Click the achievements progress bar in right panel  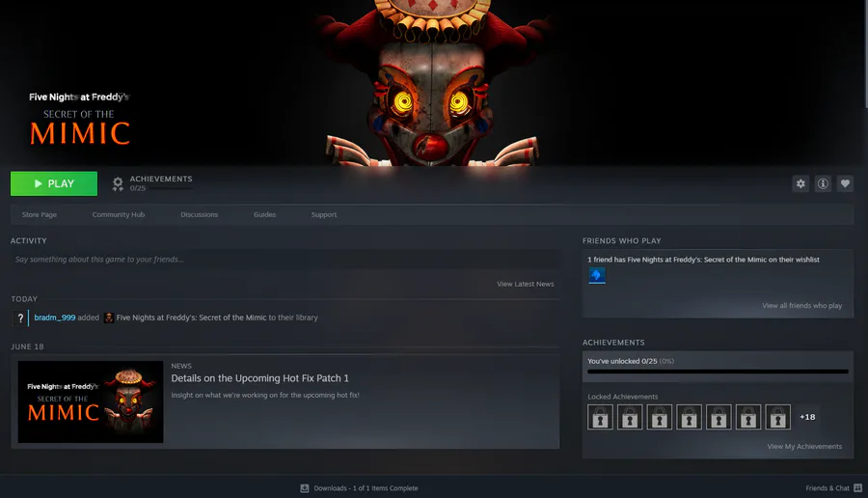(x=718, y=372)
